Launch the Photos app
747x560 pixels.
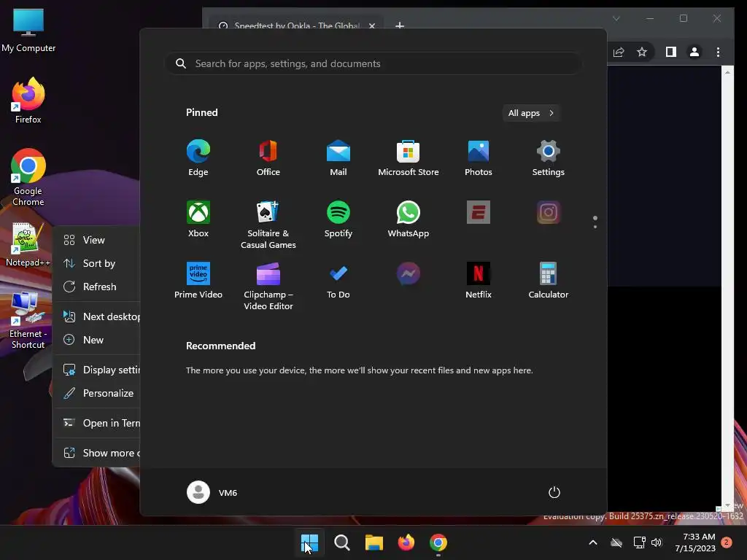(x=479, y=158)
